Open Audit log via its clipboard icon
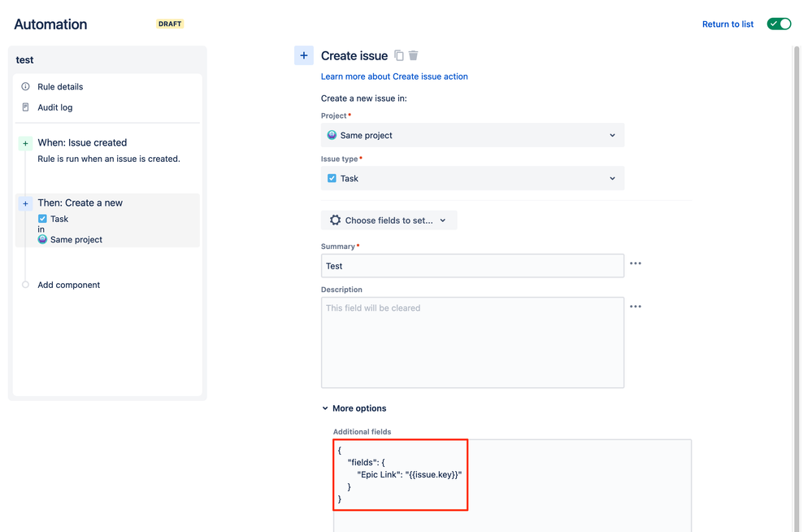 (x=25, y=107)
